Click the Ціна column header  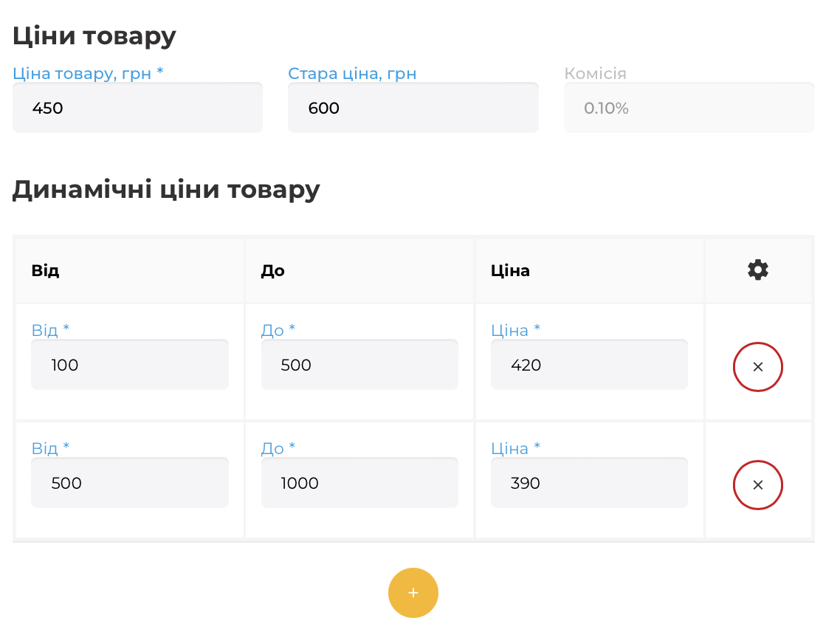[510, 271]
